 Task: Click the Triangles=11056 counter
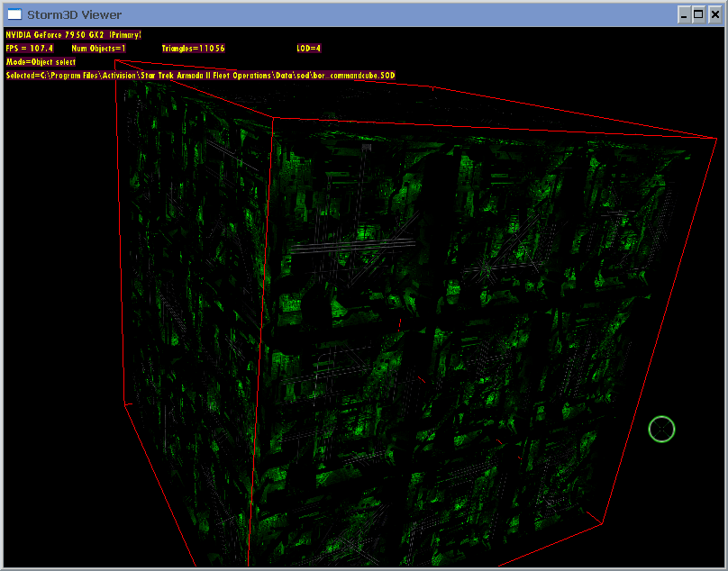point(193,48)
